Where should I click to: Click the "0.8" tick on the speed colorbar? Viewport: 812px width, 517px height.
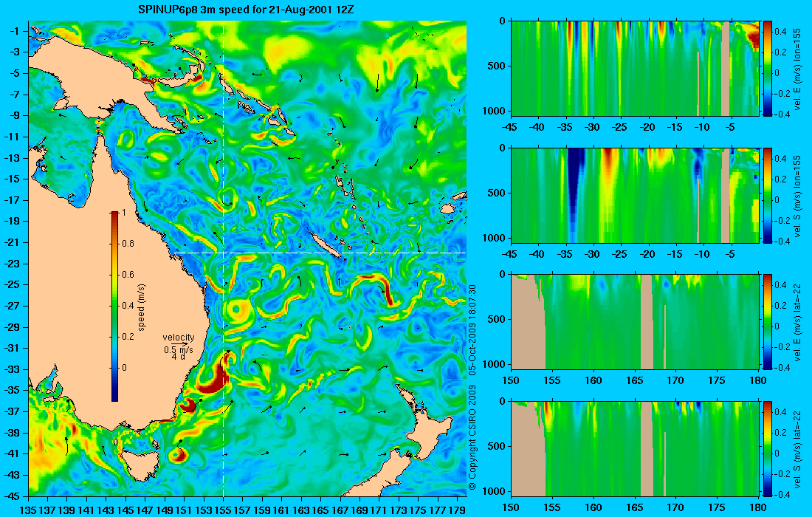128,244
